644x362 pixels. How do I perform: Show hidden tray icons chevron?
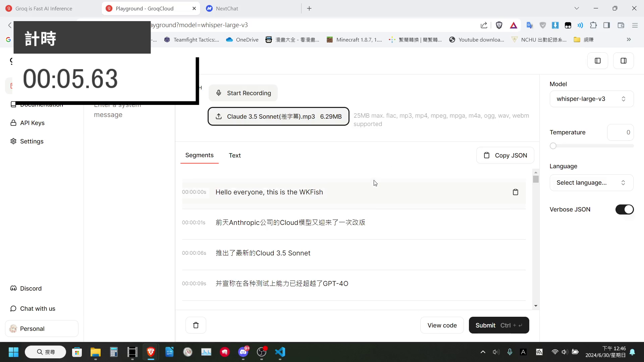(x=483, y=352)
